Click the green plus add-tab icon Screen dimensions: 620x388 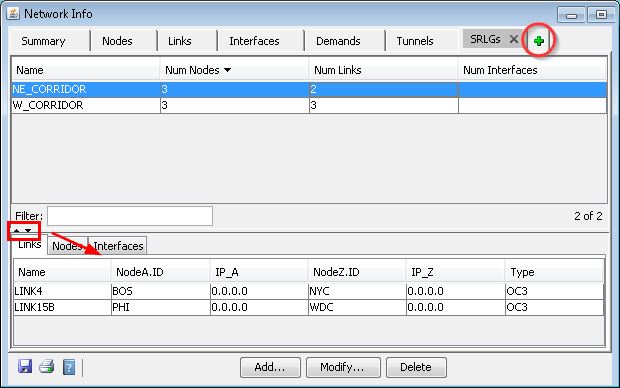click(539, 41)
